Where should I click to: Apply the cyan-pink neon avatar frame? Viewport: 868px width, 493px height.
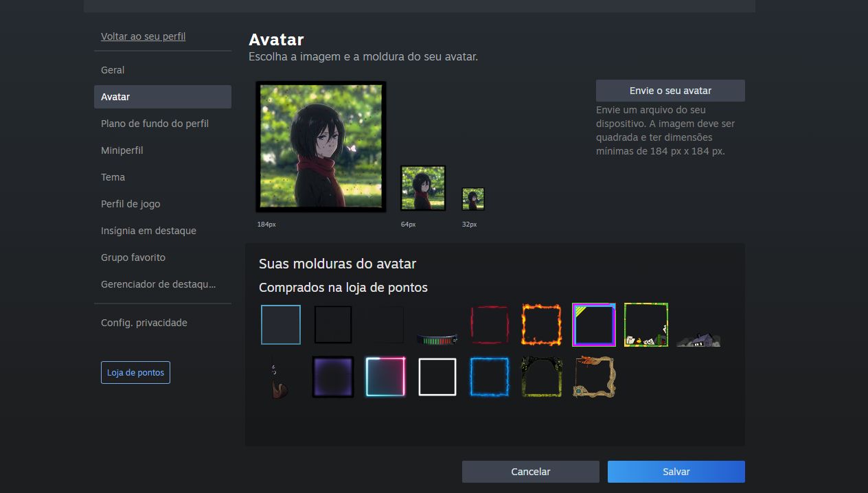(x=385, y=377)
